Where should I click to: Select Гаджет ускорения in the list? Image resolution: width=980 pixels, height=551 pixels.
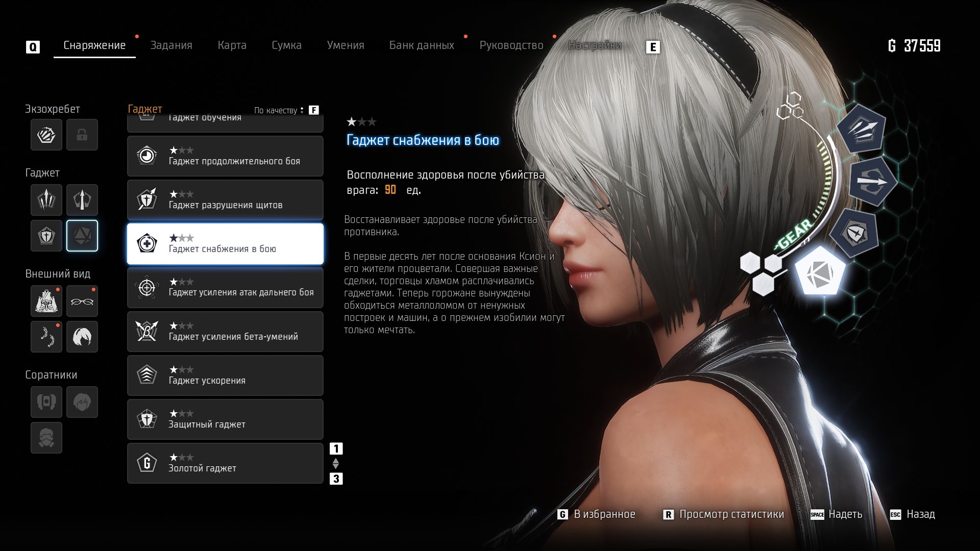click(x=225, y=375)
